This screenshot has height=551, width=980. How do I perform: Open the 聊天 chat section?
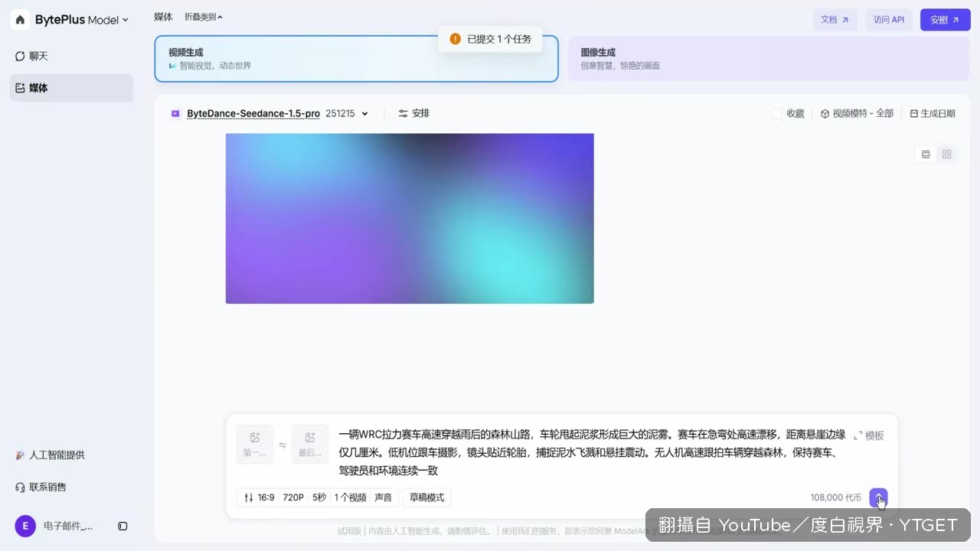point(71,56)
